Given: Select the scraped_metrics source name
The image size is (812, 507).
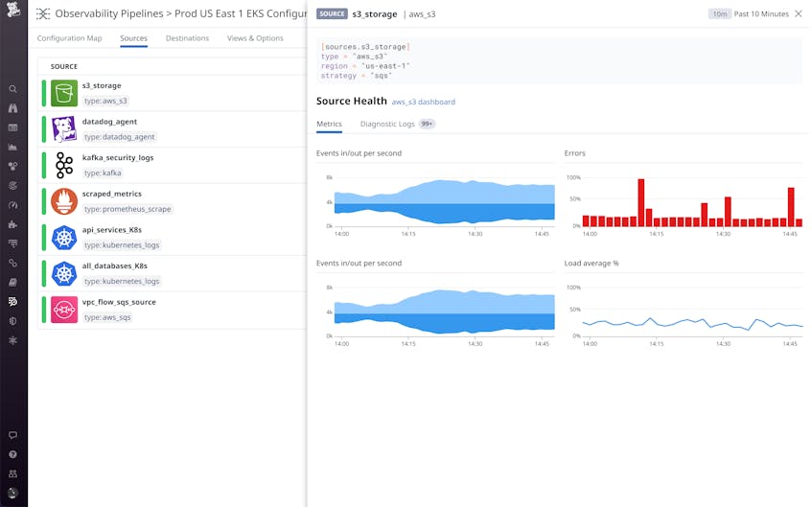Looking at the screenshot, I should click(112, 194).
